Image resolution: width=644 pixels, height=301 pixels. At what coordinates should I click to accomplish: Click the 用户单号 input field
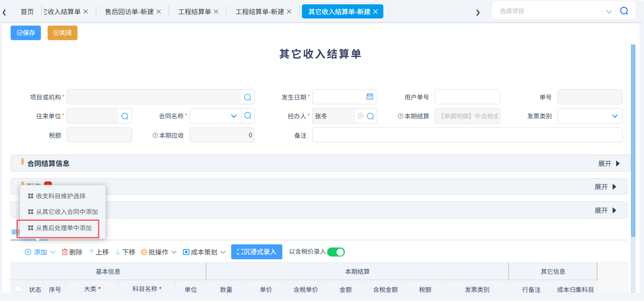[x=467, y=97]
